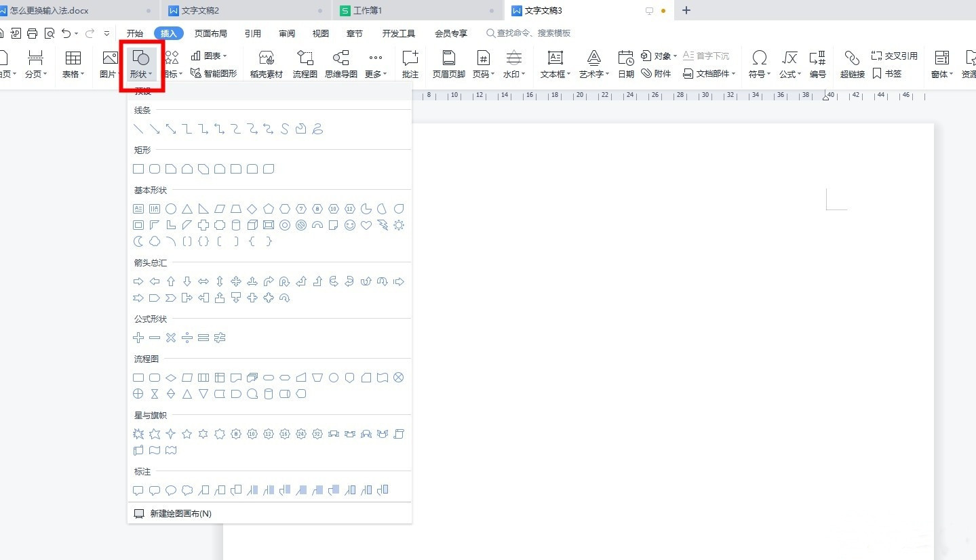
Task: Open a new tab with plus button
Action: [x=686, y=10]
